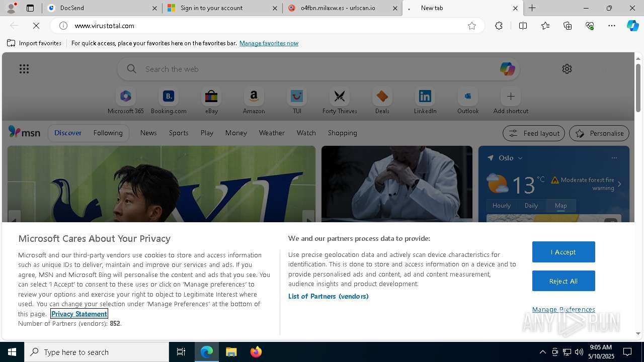Screen dimensions: 644x362
Task: Launch the Copilot sidebar icon
Action: pyautogui.click(x=632, y=26)
